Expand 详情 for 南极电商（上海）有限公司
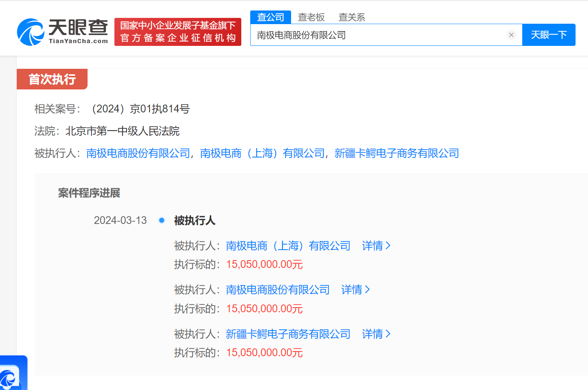Image resolution: width=588 pixels, height=390 pixels. (376, 246)
